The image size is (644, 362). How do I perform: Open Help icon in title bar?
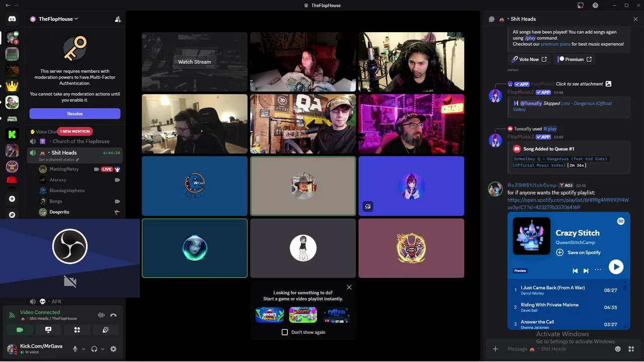(596, 6)
